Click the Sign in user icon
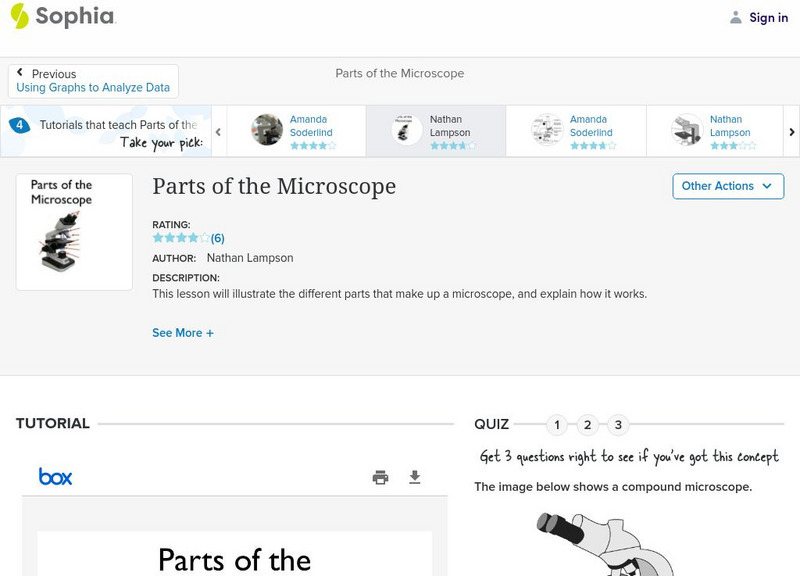The width and height of the screenshot is (800, 576). click(736, 17)
